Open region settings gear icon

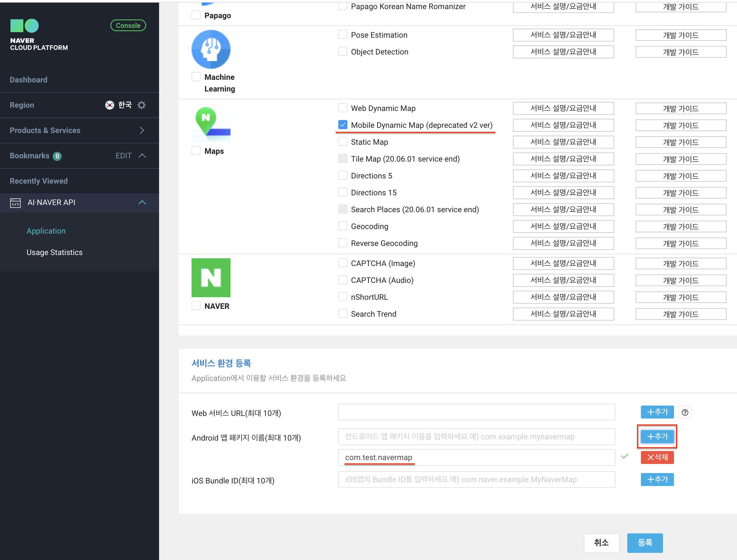(142, 105)
